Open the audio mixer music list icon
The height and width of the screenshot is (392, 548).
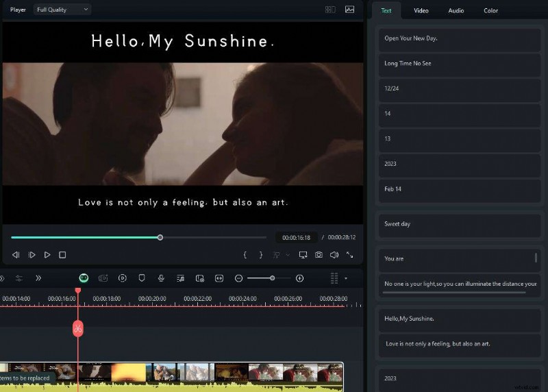coord(180,278)
